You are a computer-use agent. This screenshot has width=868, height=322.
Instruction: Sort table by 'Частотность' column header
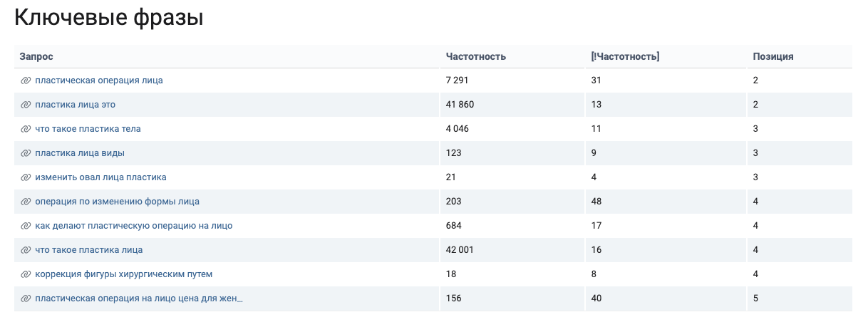tap(476, 56)
